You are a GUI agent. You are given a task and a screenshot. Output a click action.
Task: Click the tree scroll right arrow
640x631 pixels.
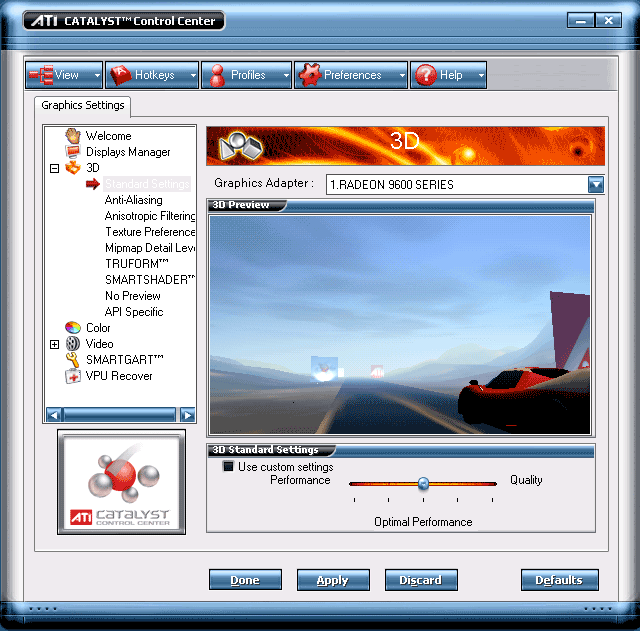tap(187, 415)
